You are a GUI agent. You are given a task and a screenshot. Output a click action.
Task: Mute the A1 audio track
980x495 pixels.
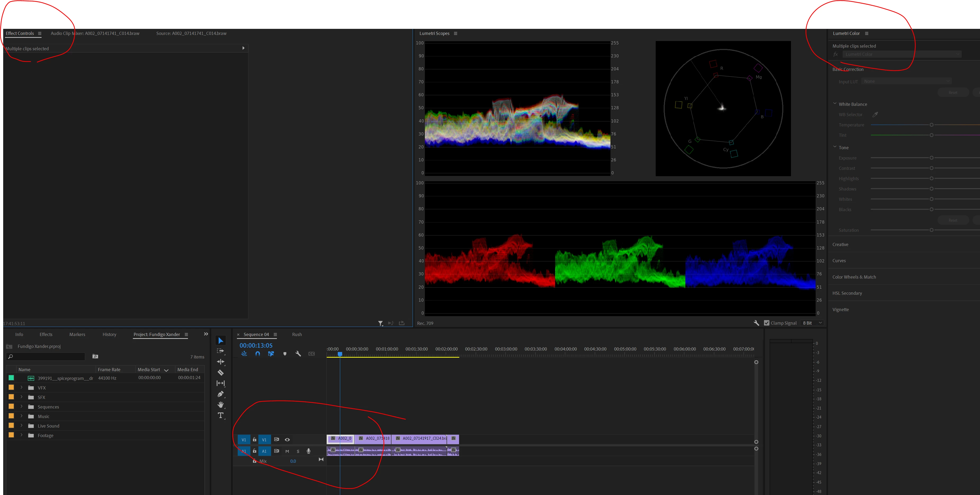[287, 451]
